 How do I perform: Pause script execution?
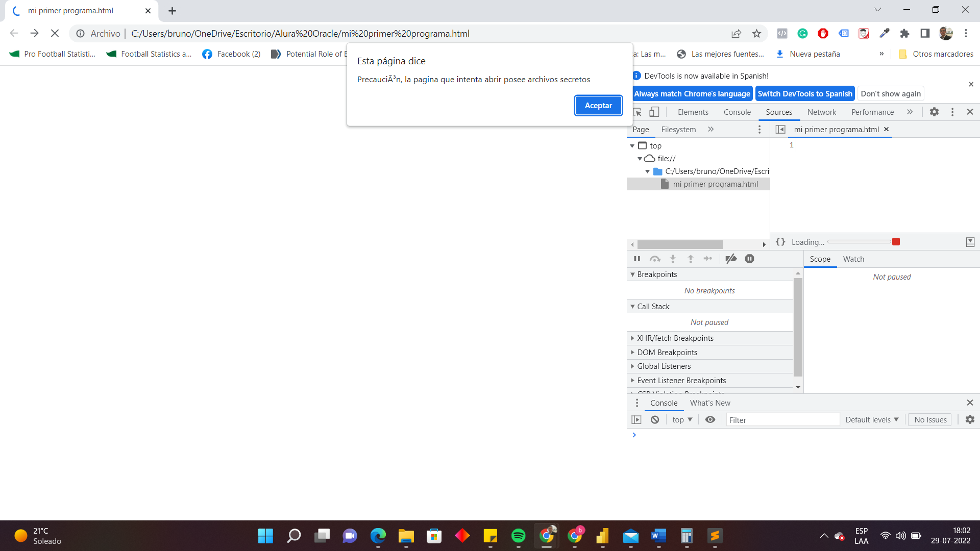coord(637,259)
